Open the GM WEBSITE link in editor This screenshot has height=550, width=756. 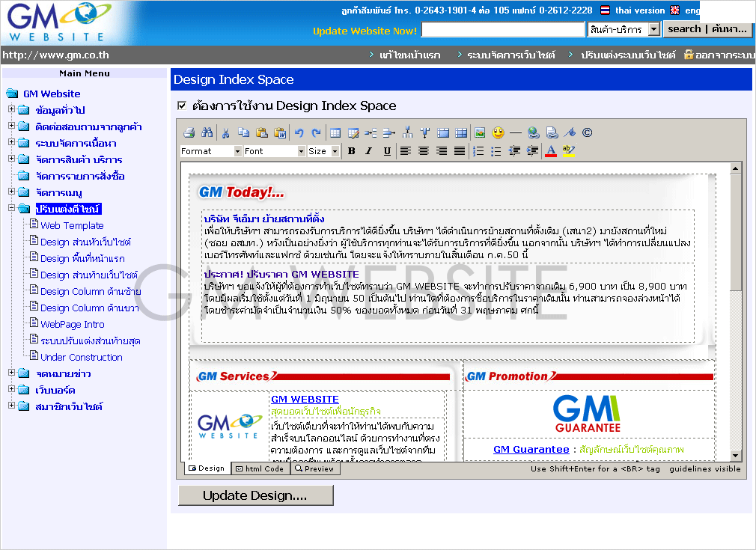point(305,399)
